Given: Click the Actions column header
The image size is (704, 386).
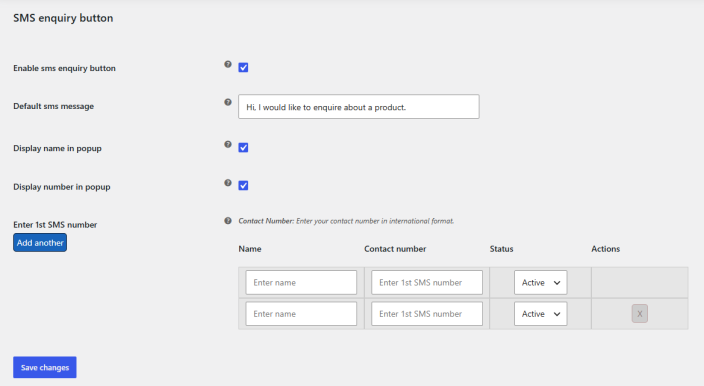Looking at the screenshot, I should pos(606,249).
